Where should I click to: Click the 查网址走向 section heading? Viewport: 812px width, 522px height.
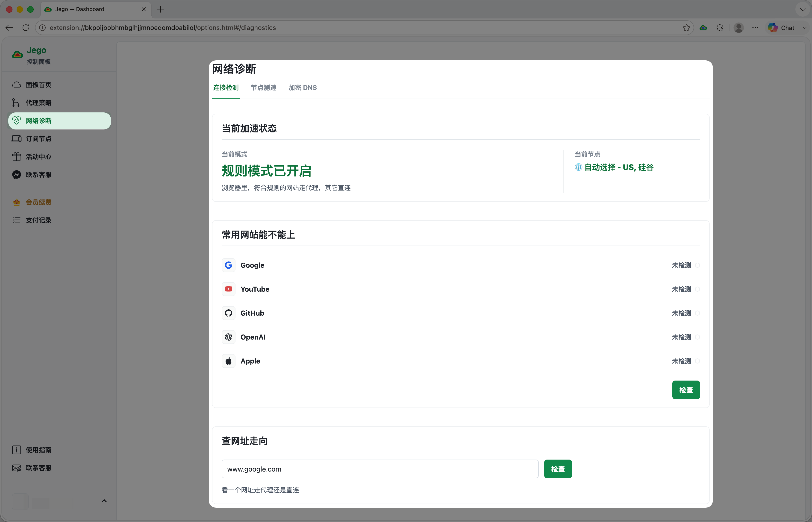[244, 441]
